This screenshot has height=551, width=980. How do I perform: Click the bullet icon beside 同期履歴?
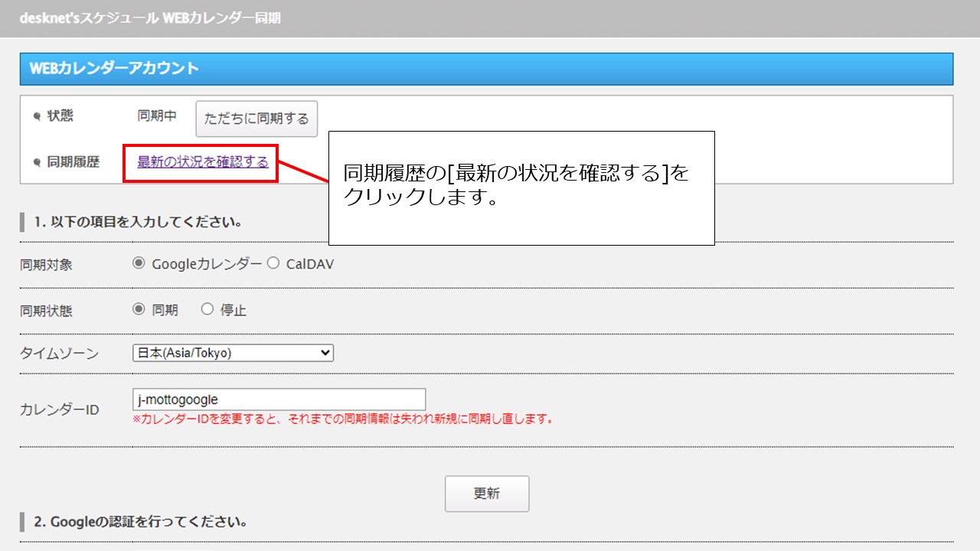coord(37,162)
